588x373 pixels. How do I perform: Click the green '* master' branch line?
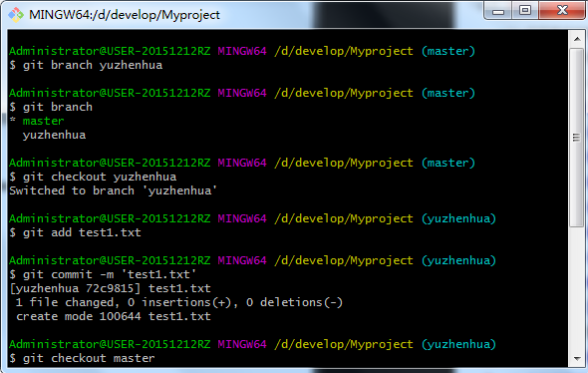[37, 121]
